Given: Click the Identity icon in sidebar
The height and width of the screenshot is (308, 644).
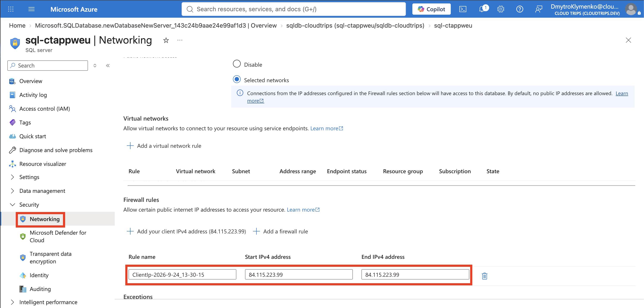Looking at the screenshot, I should tap(23, 275).
